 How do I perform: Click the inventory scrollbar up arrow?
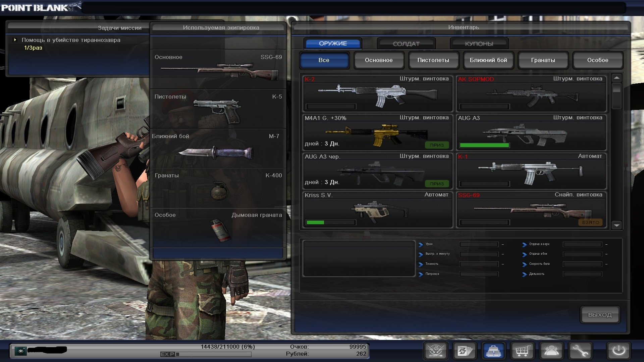point(616,78)
